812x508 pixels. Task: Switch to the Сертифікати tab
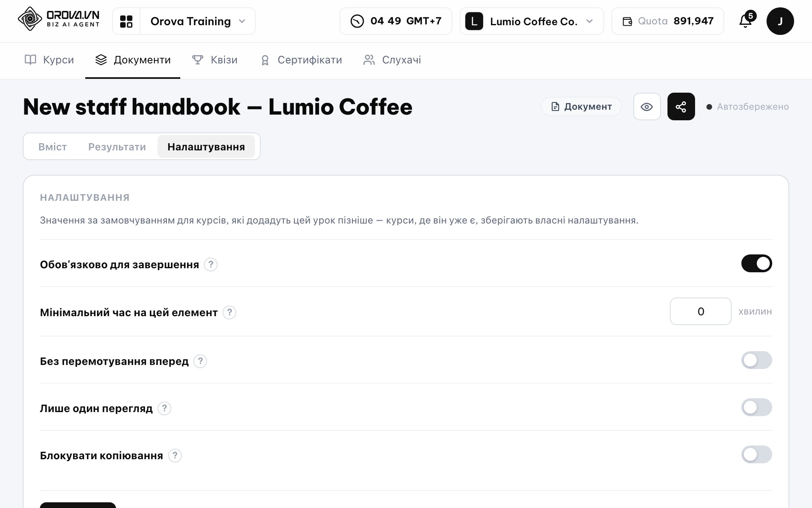[x=301, y=60]
